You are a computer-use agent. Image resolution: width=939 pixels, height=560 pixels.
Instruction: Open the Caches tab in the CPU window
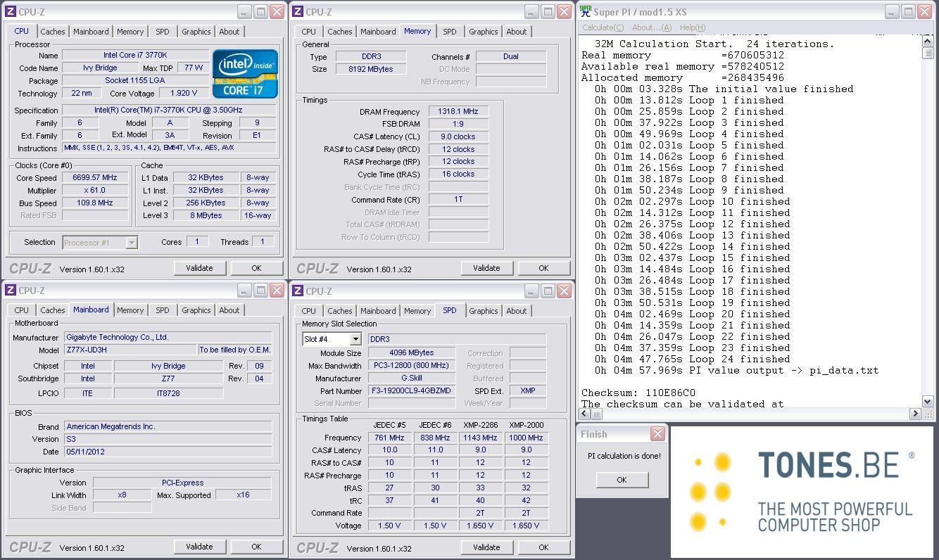click(53, 32)
